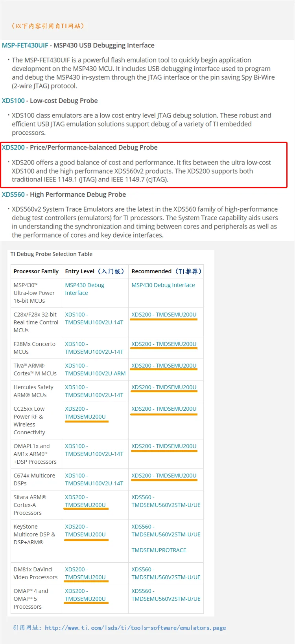This screenshot has width=295, height=644.
Task: Open the XDS100 - TMDSEMU100V2U-ARM link
Action: click(x=95, y=370)
